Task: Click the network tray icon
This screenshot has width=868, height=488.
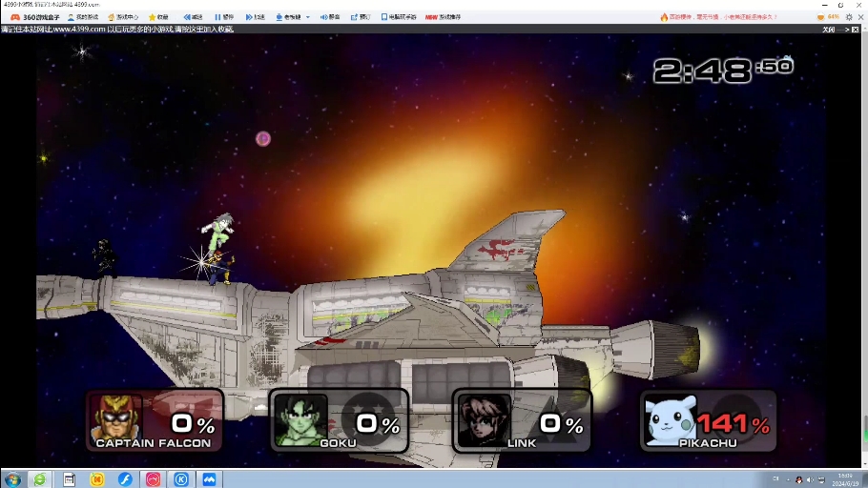Action: (821, 479)
